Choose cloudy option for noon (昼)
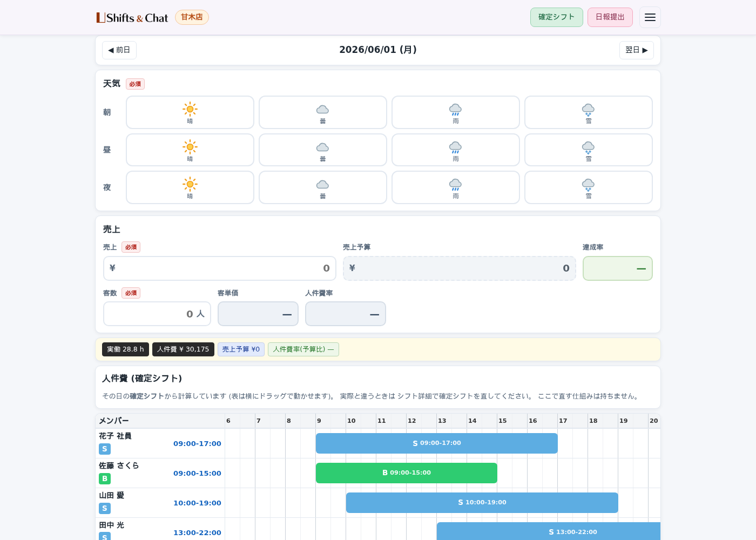The image size is (756, 540). point(323,150)
